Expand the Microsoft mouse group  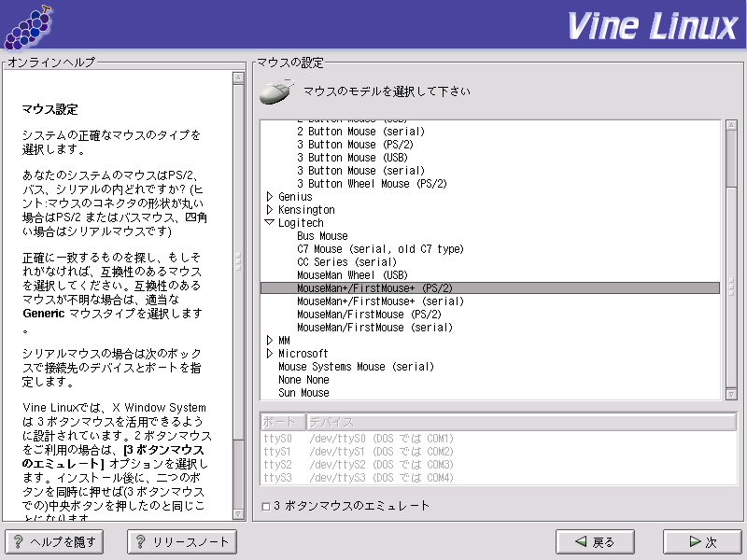coord(270,354)
